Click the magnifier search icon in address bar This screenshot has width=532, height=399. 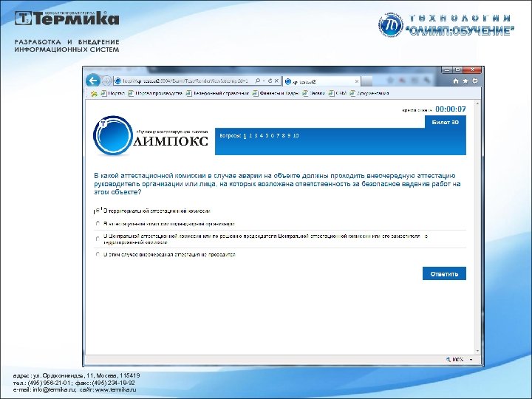258,81
